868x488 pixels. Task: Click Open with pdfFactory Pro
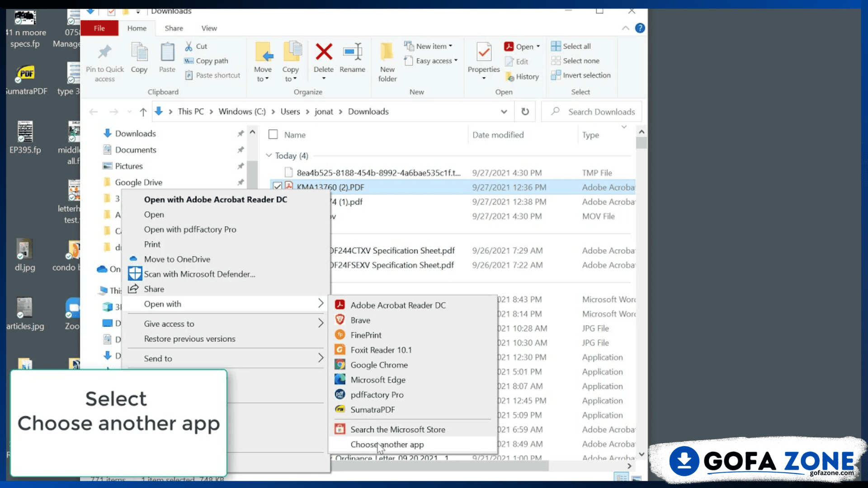(226, 229)
